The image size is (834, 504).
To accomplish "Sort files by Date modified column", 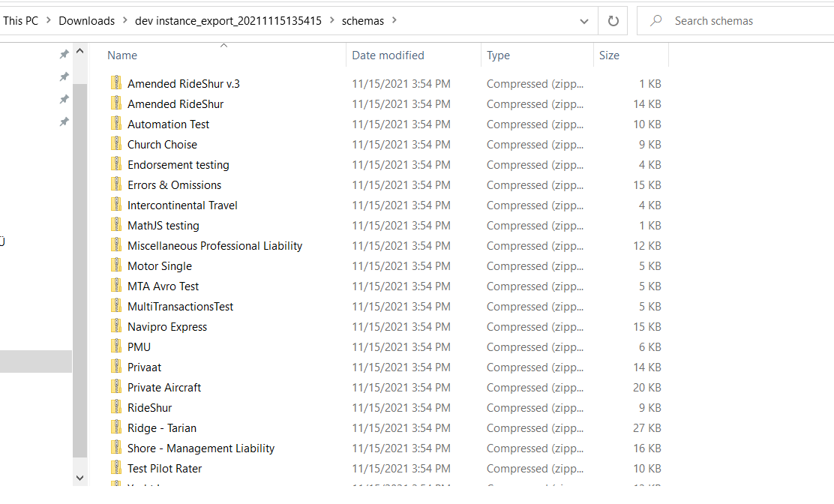I will point(389,55).
